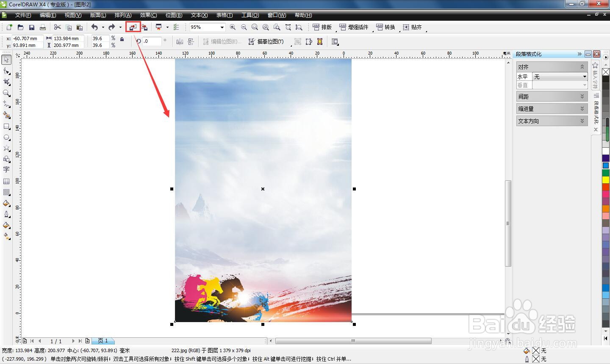Pick the green palette swatch

point(606,173)
